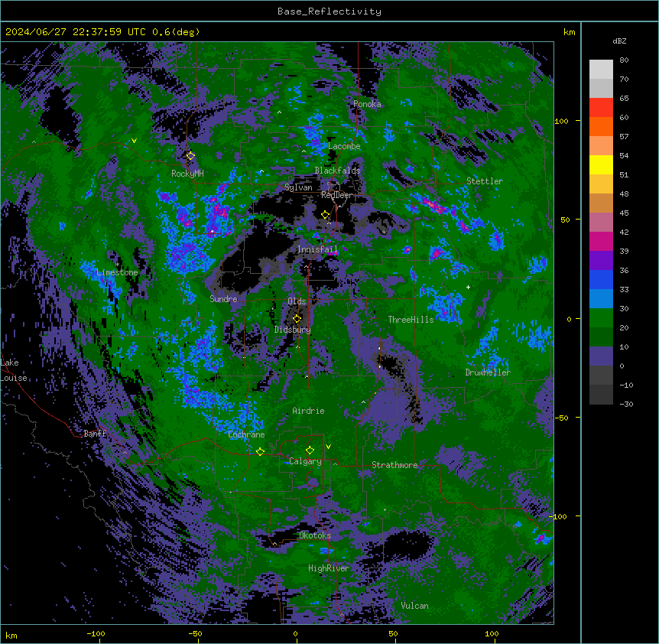Pick the bright yellow 51-54 dBZ legend color
The height and width of the screenshot is (644, 659).
(601, 165)
